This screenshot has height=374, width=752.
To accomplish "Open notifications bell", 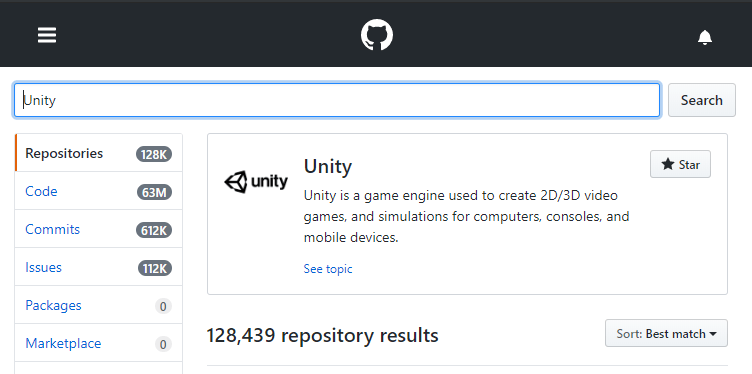I will pyautogui.click(x=705, y=37).
